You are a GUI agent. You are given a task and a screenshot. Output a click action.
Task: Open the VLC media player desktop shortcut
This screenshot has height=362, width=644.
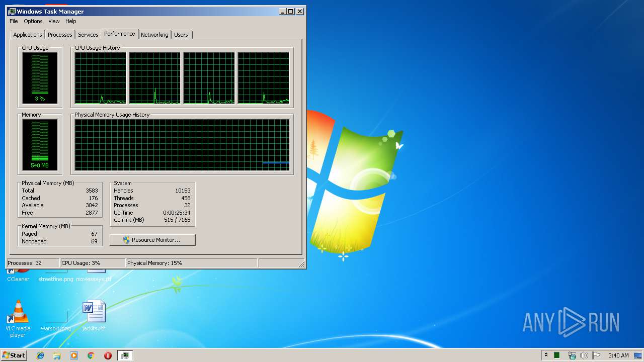tap(18, 319)
